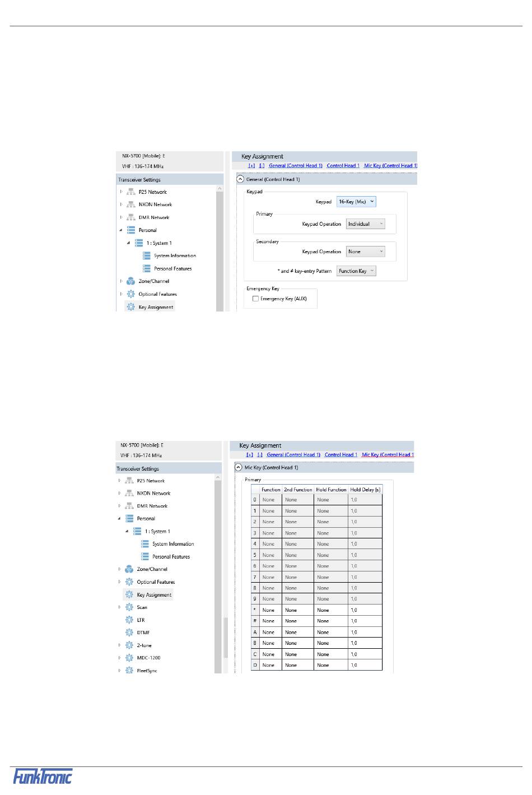
Task: Click the Personal Features icon in lower tree
Action: [145, 556]
